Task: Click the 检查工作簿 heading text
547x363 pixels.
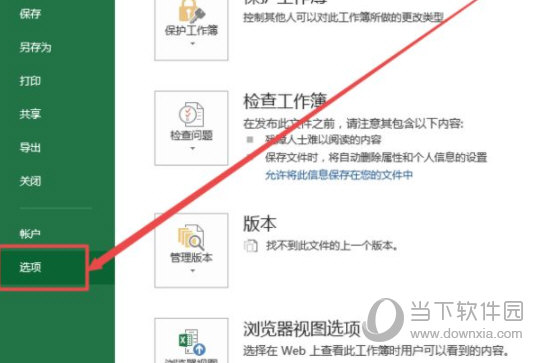Action: 285,101
